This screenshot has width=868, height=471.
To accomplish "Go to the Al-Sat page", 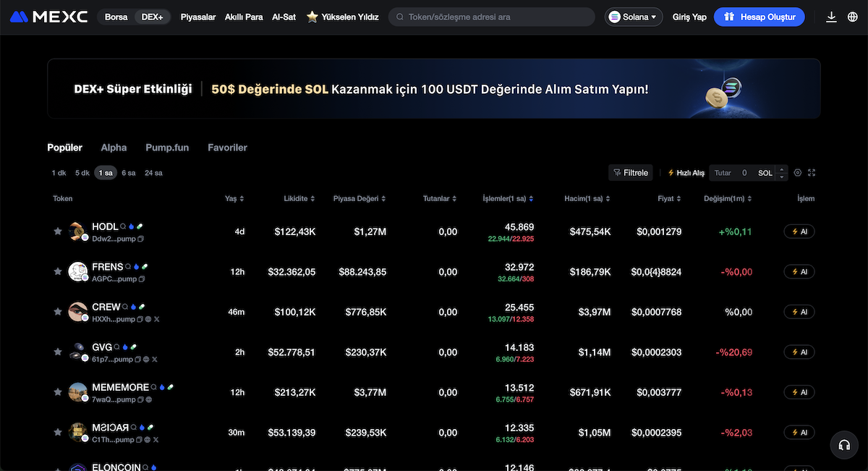I will 284,17.
